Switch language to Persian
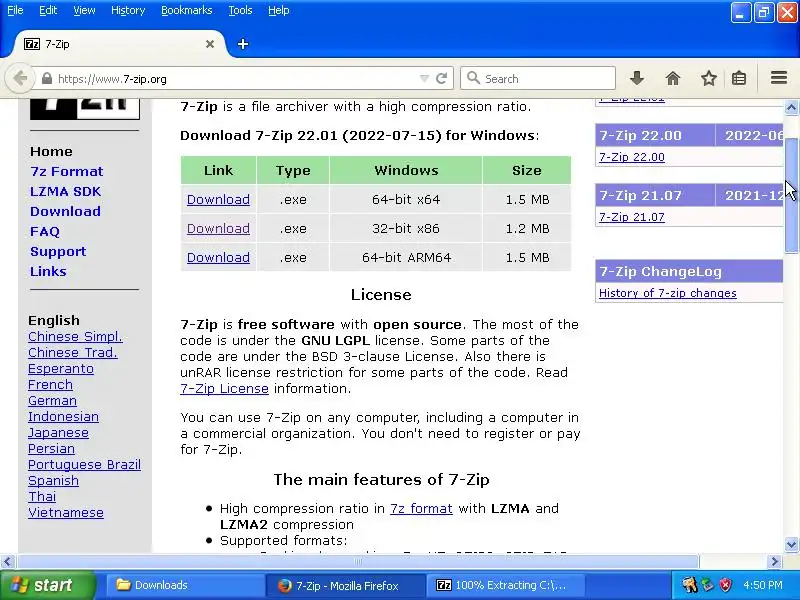The image size is (800, 600). pyautogui.click(x=52, y=449)
